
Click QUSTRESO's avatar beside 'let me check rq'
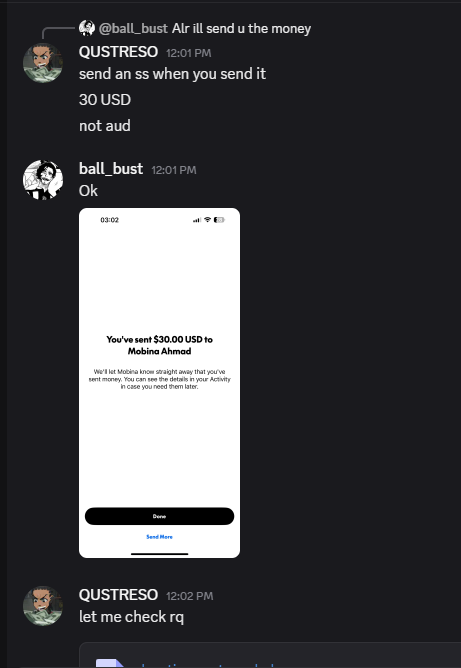point(43,606)
